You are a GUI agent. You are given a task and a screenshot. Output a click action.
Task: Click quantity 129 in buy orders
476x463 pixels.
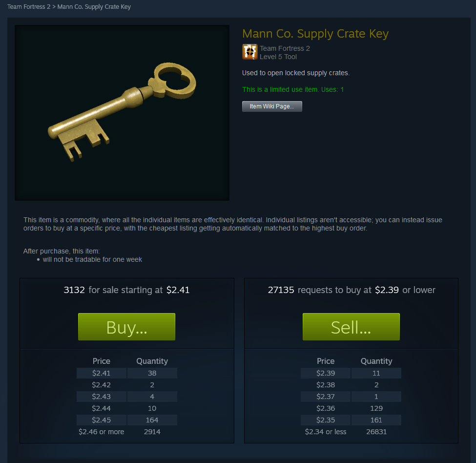point(376,408)
